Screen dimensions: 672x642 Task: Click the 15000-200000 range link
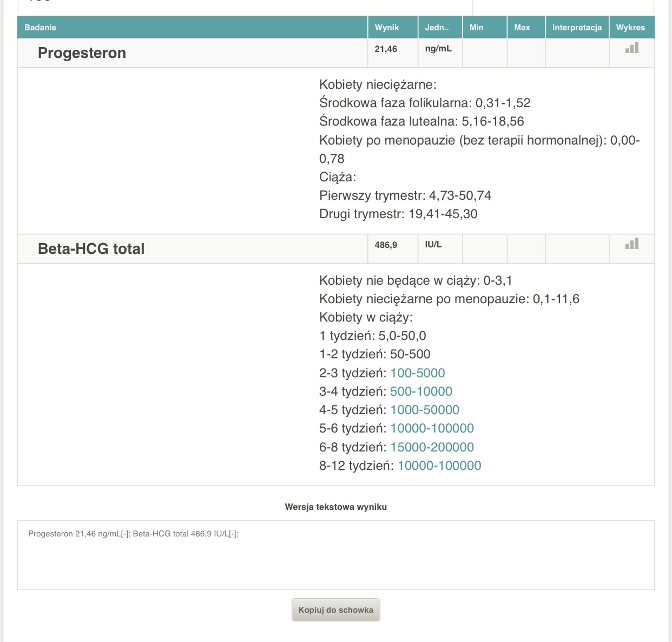click(x=432, y=447)
